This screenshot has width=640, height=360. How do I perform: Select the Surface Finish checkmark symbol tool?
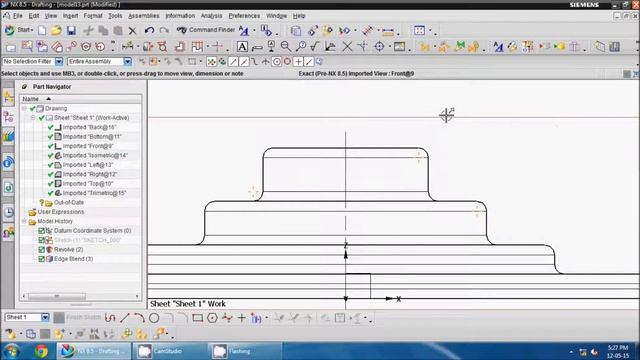[x=314, y=47]
